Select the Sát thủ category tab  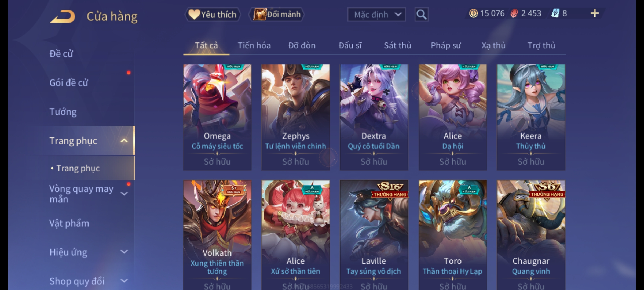click(x=397, y=45)
